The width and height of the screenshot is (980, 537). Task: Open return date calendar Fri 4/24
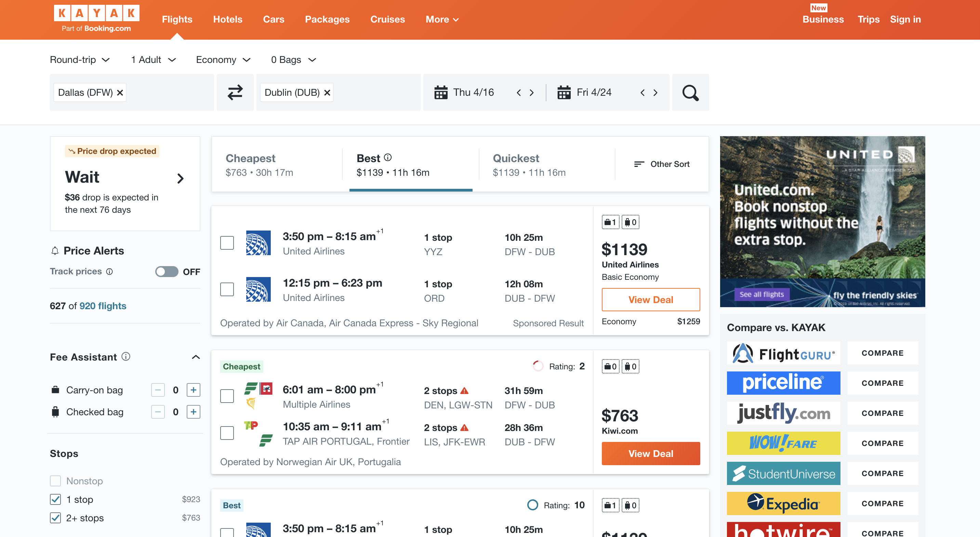[584, 92]
